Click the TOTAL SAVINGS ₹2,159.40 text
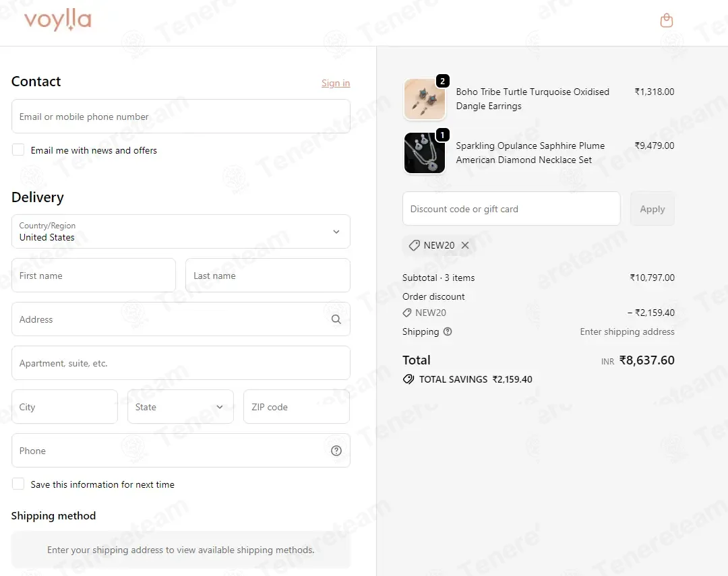 [x=475, y=379]
